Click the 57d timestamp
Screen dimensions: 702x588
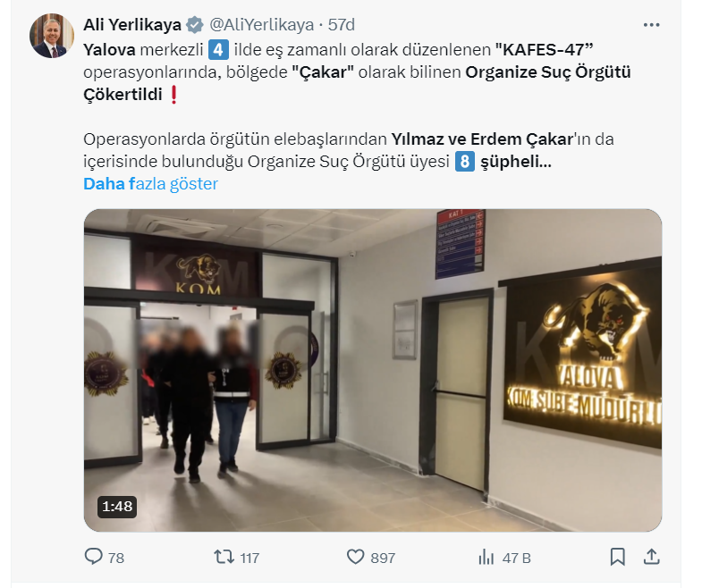[341, 25]
